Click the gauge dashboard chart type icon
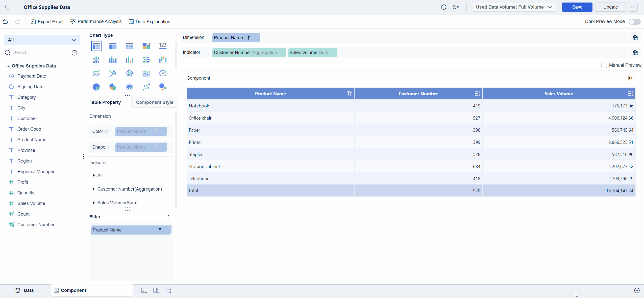 pyautogui.click(x=163, y=73)
